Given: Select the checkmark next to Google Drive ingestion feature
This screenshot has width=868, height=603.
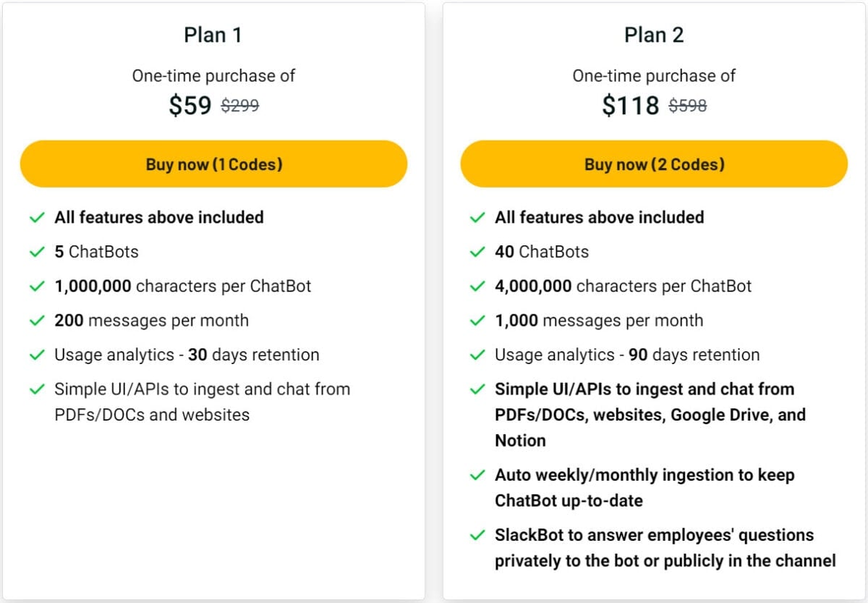Looking at the screenshot, I should click(477, 389).
